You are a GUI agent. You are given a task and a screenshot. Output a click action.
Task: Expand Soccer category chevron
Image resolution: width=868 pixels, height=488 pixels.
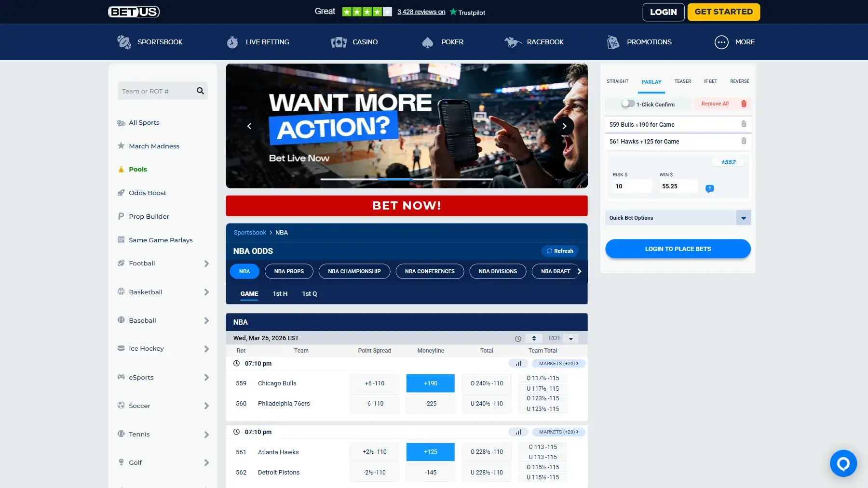coord(206,406)
